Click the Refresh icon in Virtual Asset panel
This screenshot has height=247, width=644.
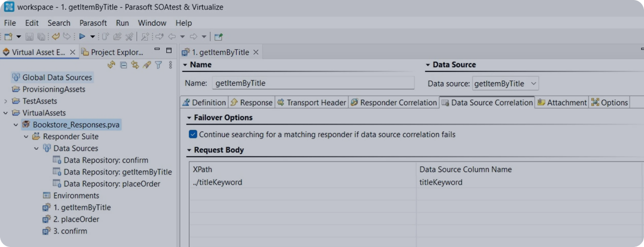tap(112, 65)
